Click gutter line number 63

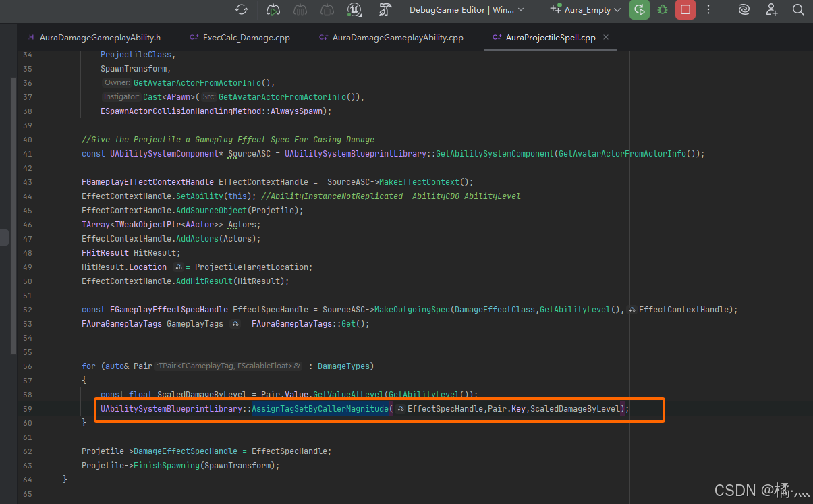(27, 466)
